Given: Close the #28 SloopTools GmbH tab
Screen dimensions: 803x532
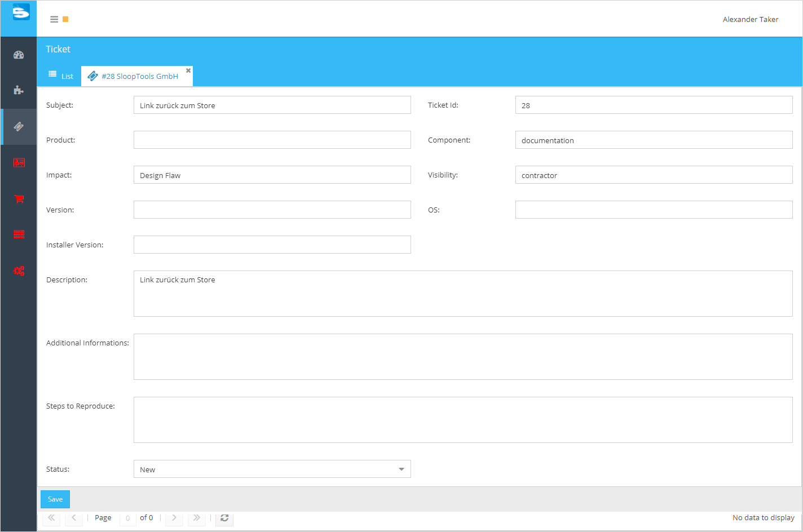Looking at the screenshot, I should click(188, 70).
